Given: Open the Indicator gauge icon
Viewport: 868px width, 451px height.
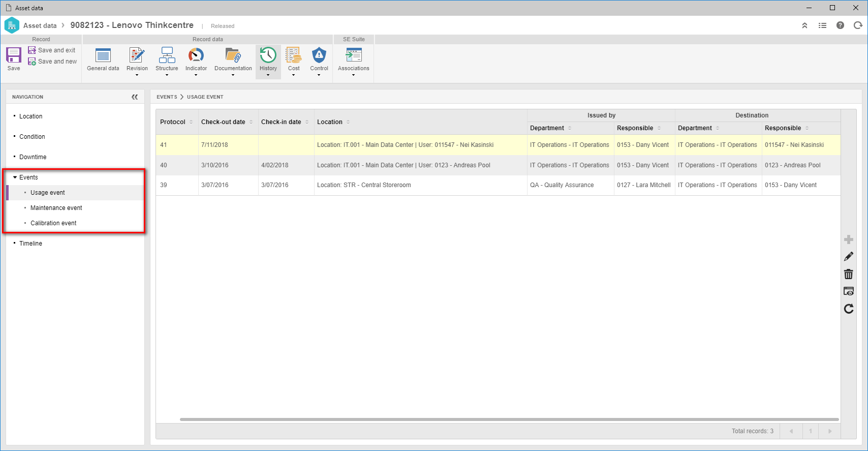Looking at the screenshot, I should coord(196,55).
